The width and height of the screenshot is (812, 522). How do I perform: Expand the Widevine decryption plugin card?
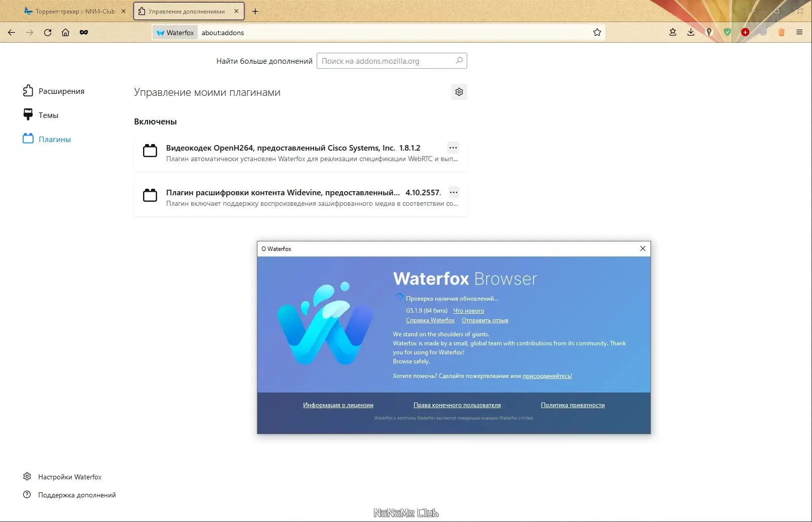click(300, 198)
